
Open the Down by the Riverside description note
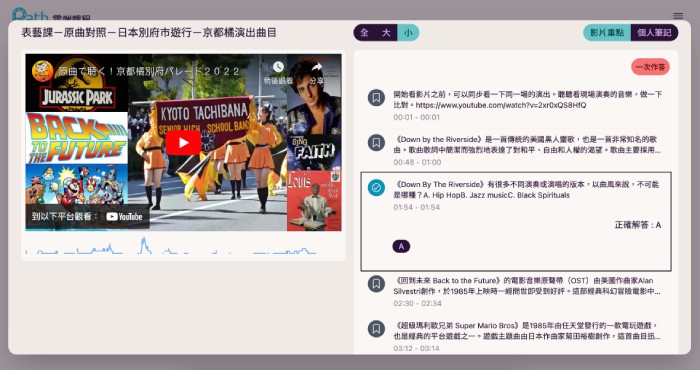516,150
